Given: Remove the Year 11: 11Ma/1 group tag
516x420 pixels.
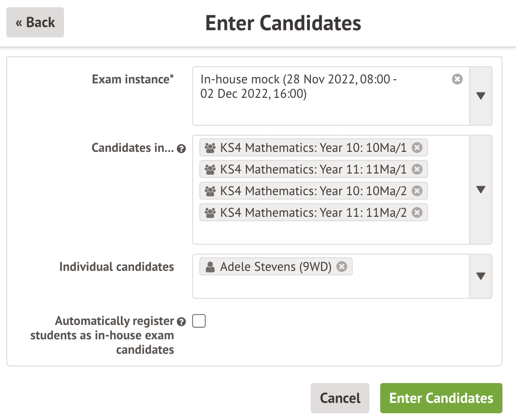Looking at the screenshot, I should click(417, 169).
